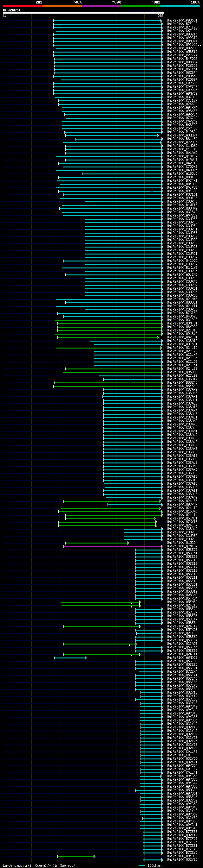Open hit UniRef100_B7FIZ8
Viewport: 203px width, 868px height.
(x=182, y=27)
